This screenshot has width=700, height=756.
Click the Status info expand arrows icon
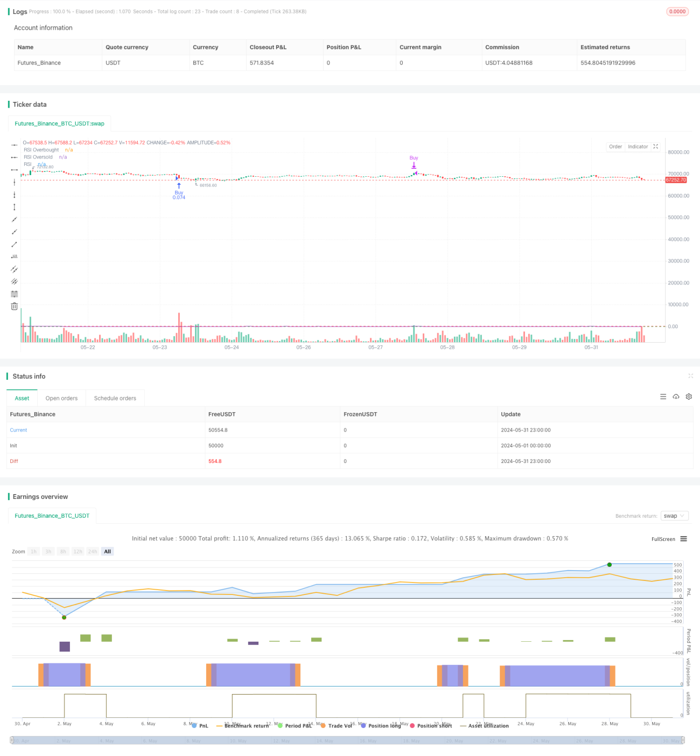(690, 376)
